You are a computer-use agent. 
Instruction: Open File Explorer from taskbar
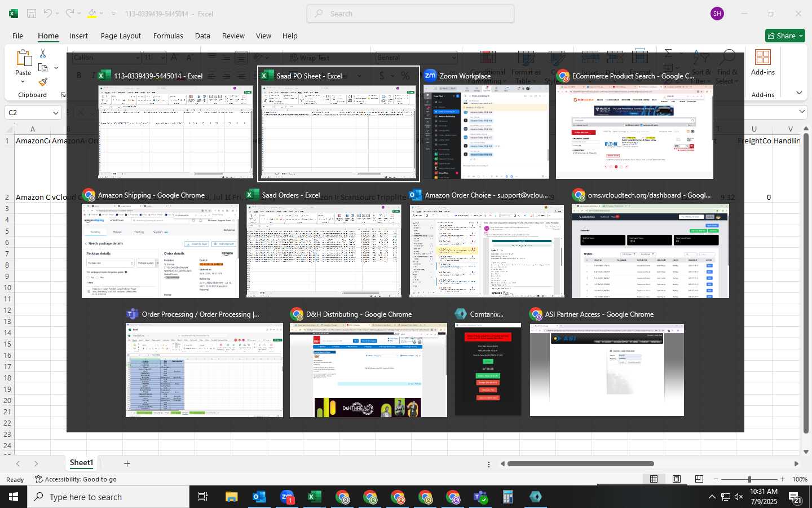coord(231,497)
